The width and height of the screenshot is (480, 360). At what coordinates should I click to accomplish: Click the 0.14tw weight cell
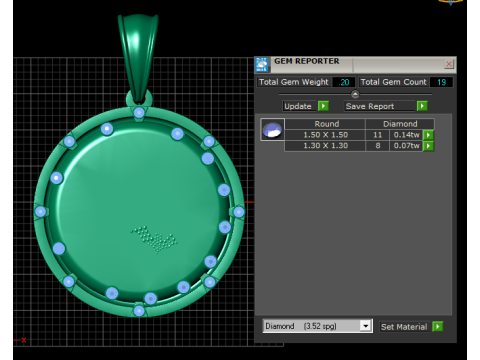click(x=406, y=135)
